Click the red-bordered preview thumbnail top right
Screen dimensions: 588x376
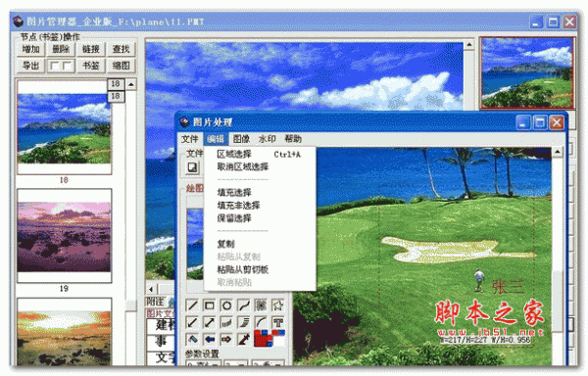527,72
